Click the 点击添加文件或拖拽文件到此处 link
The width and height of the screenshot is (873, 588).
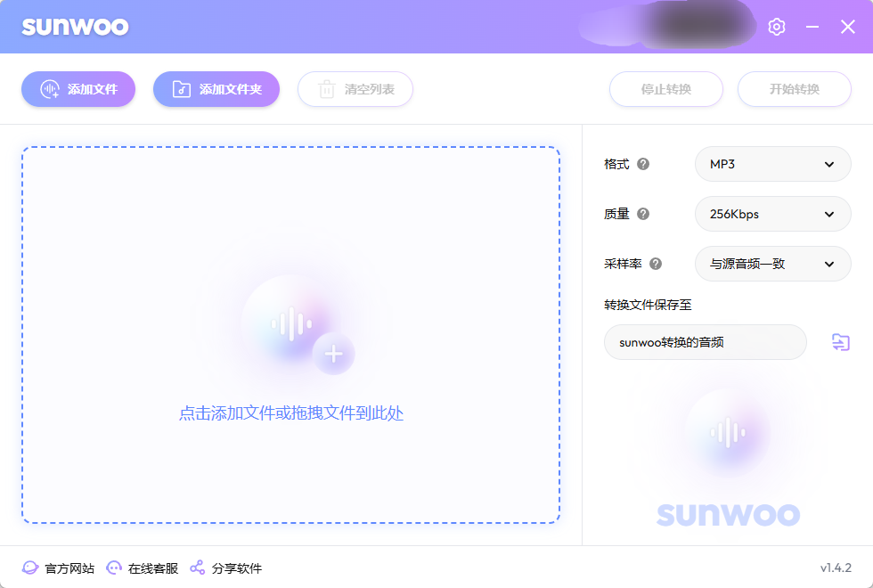(291, 413)
